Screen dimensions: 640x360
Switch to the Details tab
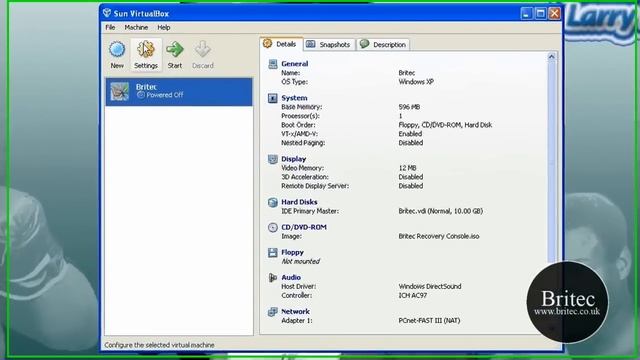(x=281, y=44)
